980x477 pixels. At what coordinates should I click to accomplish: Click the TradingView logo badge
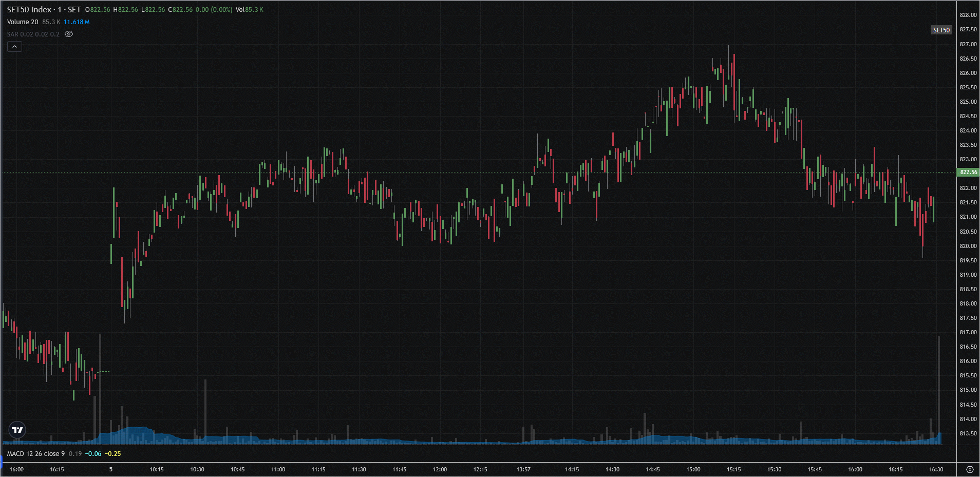click(17, 430)
